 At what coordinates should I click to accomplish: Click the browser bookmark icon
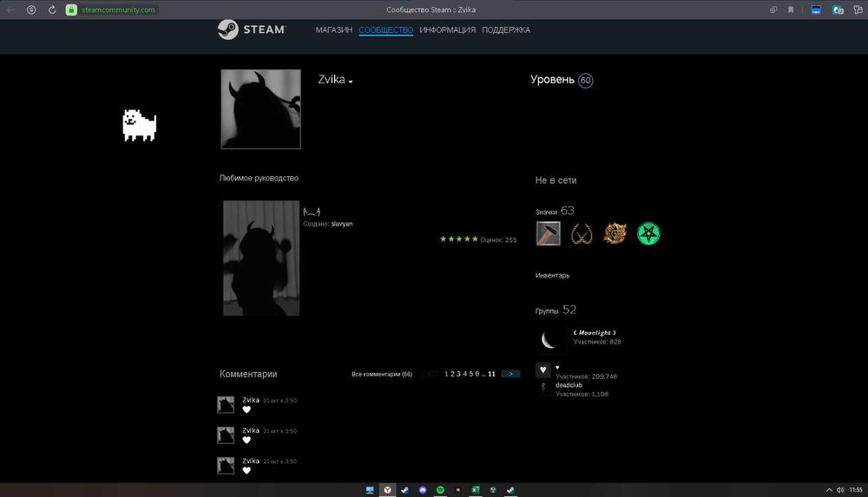pyautogui.click(x=791, y=10)
